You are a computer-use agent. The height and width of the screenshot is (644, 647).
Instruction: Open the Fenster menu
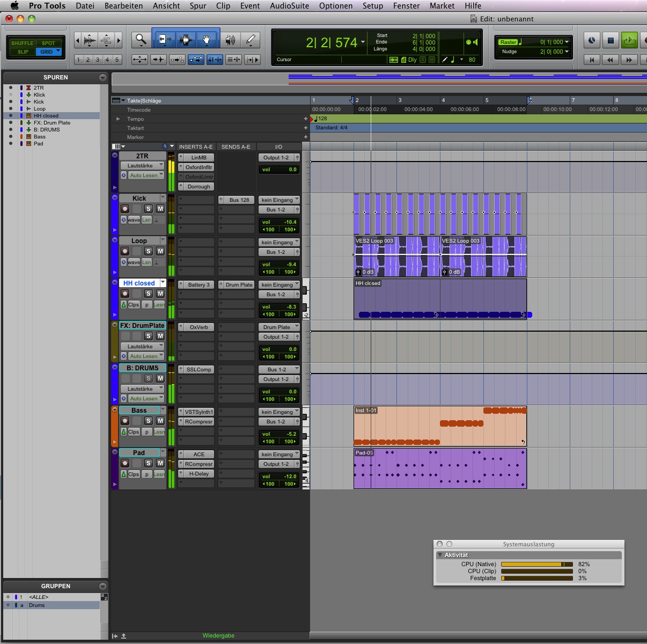coord(406,6)
